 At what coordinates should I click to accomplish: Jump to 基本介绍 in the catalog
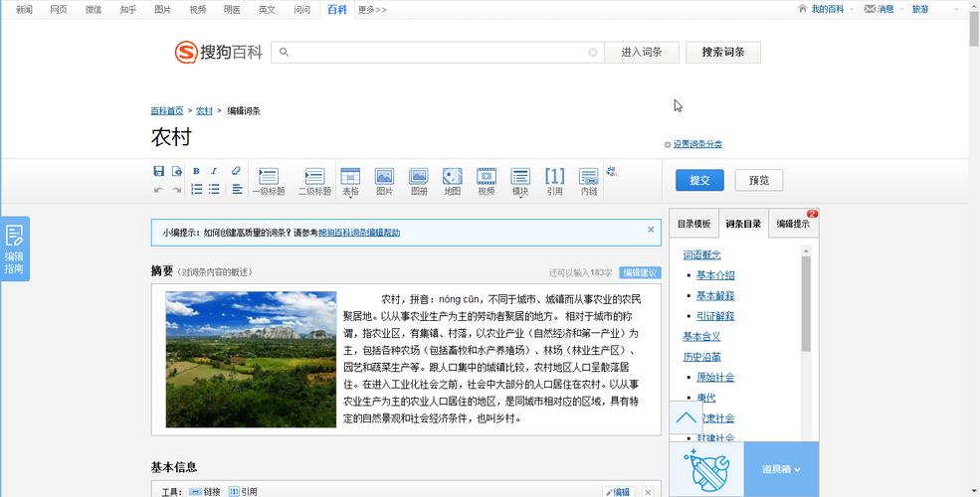(x=715, y=275)
